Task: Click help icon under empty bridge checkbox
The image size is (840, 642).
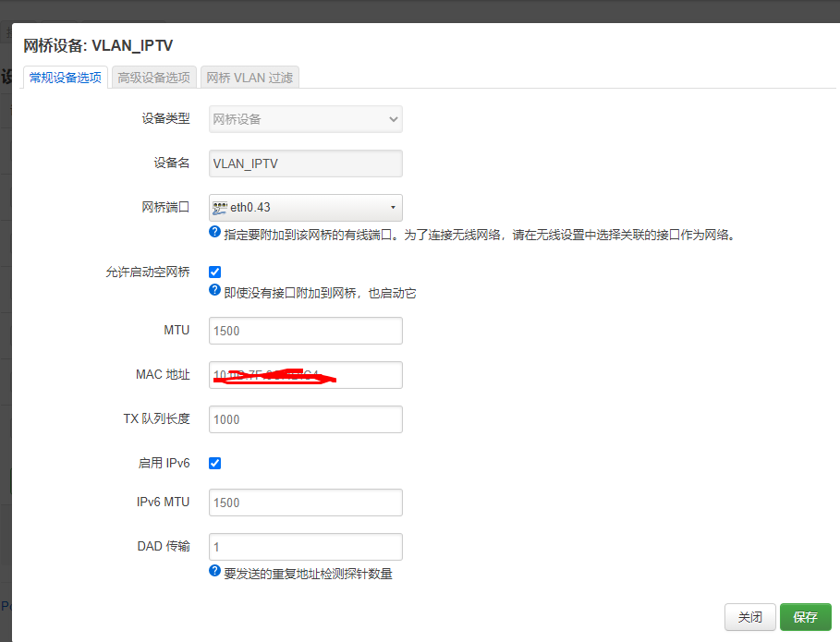Action: click(x=214, y=290)
